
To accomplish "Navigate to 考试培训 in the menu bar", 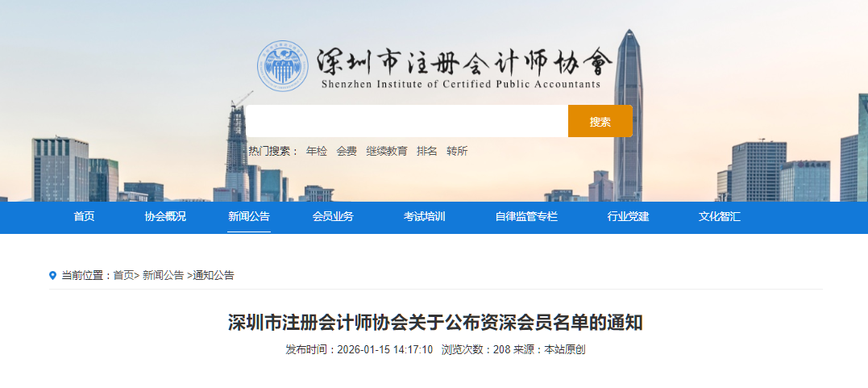I will [x=425, y=216].
